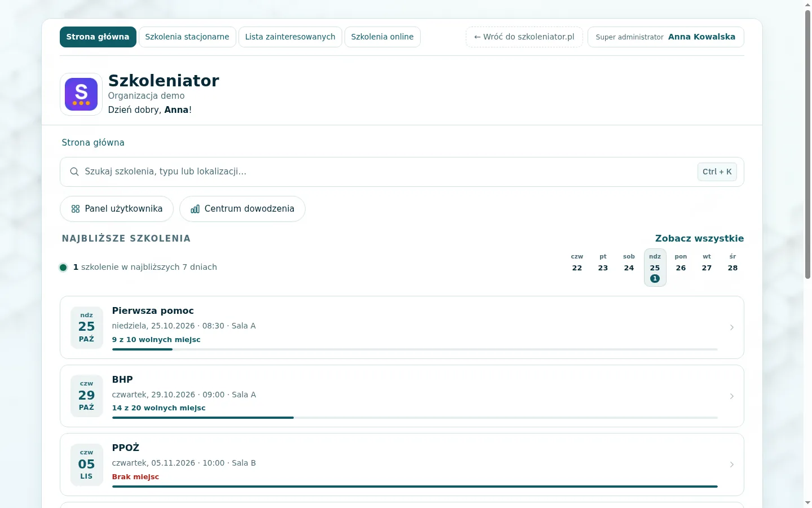The height and width of the screenshot is (508, 812).
Task: Click the 25 PAŹ date badge
Action: click(x=86, y=327)
